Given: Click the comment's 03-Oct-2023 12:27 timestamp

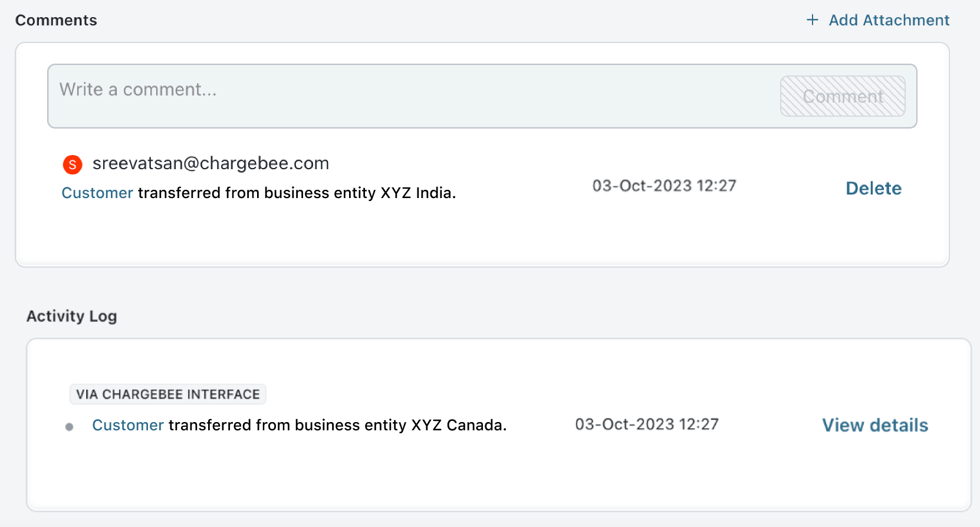Looking at the screenshot, I should pos(664,186).
